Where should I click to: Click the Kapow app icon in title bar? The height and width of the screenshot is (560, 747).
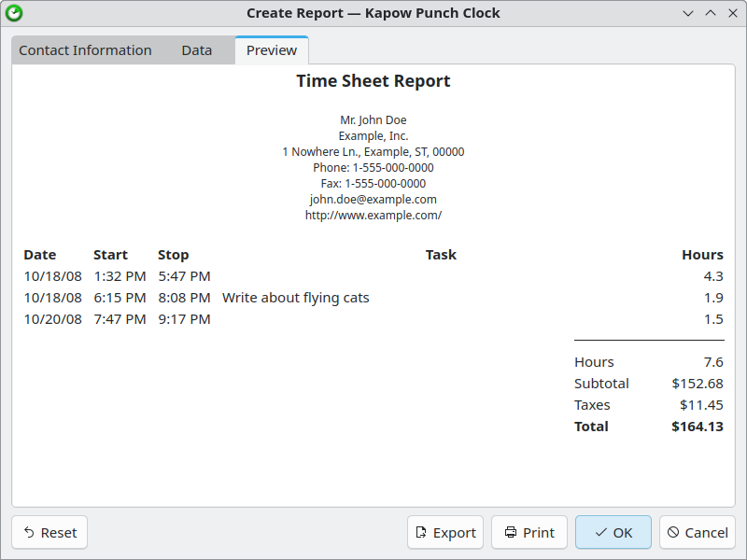click(14, 13)
